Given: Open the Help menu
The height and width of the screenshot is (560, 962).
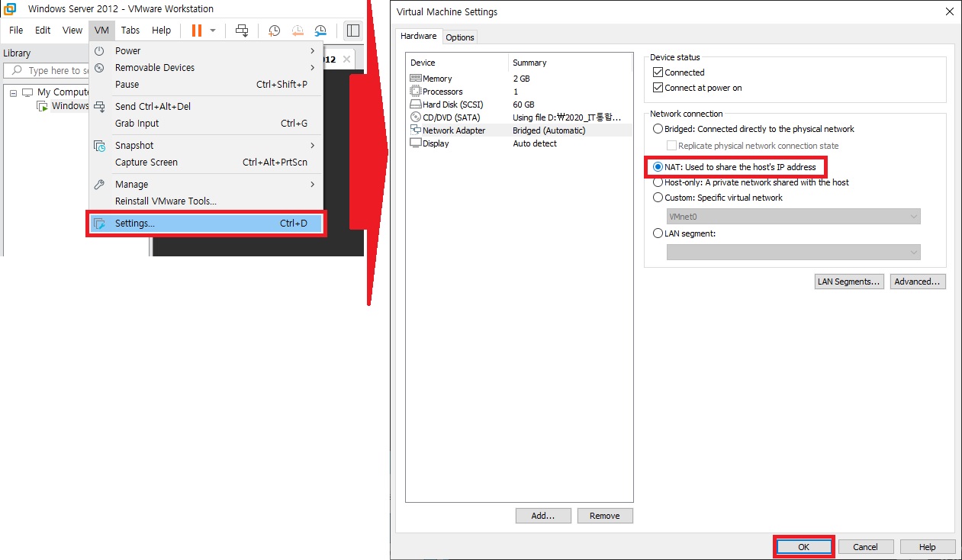Looking at the screenshot, I should (x=161, y=31).
